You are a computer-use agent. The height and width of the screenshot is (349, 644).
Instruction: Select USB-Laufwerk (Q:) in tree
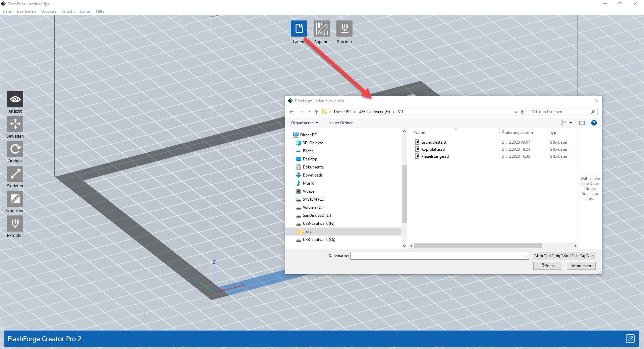pos(319,240)
